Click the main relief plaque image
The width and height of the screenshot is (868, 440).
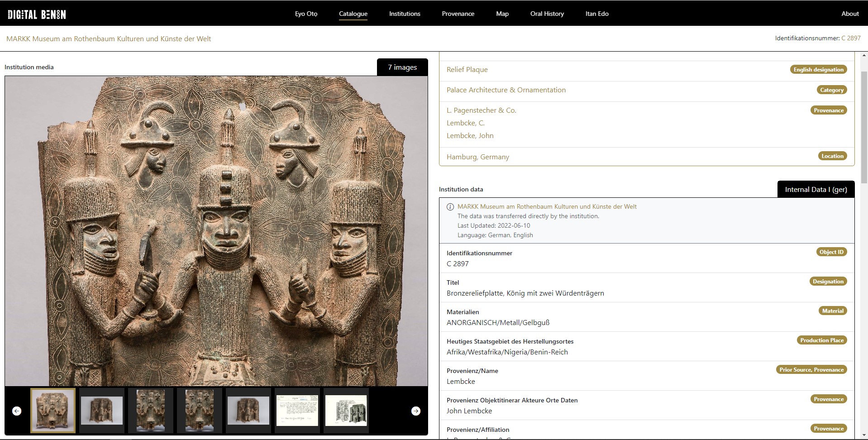(x=216, y=231)
